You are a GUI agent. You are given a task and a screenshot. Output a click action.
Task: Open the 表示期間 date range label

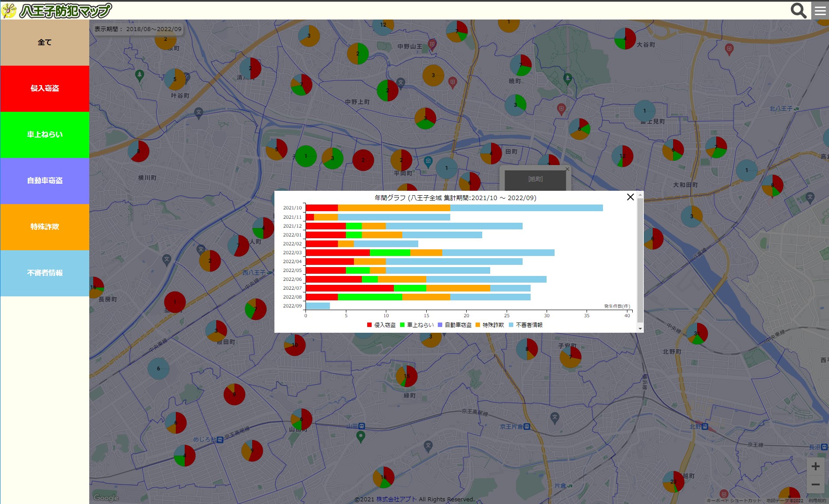click(138, 29)
